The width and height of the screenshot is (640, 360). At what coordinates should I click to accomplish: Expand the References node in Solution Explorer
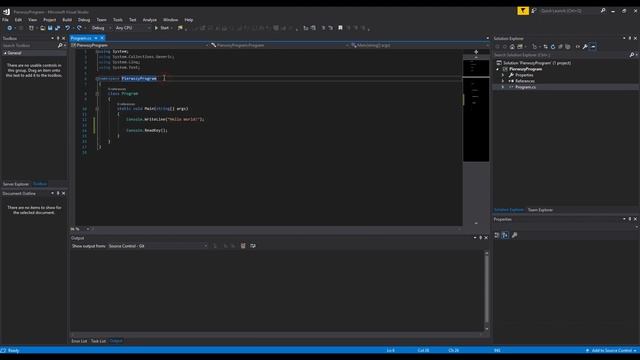pos(503,81)
